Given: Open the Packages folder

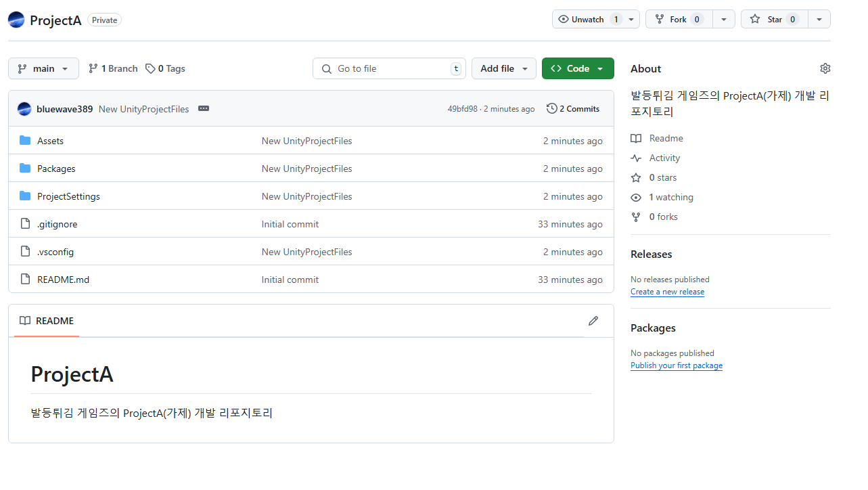Looking at the screenshot, I should click(x=56, y=169).
